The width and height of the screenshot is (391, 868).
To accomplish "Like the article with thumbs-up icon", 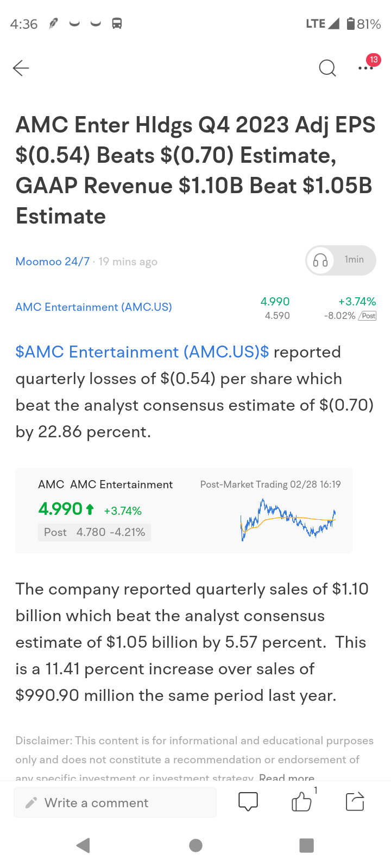I will (x=301, y=801).
